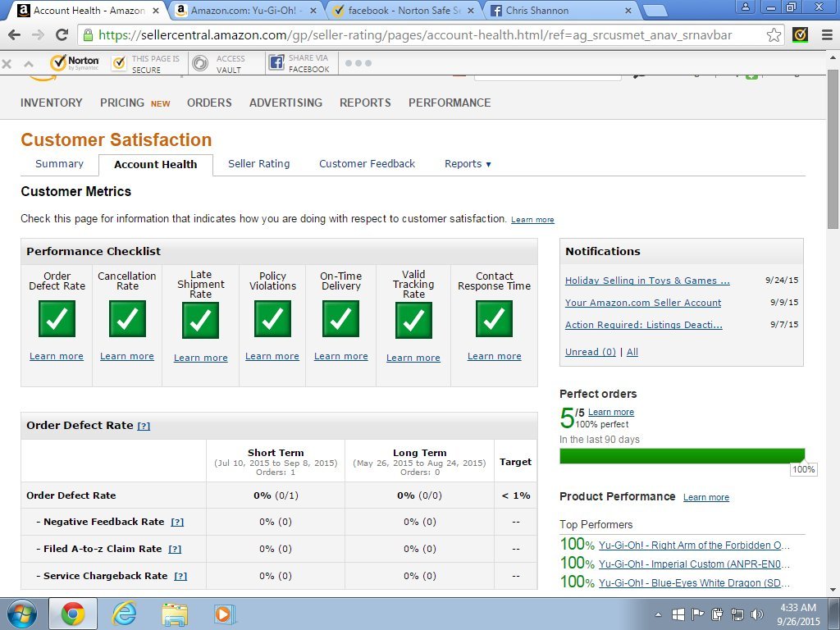Click the Contact Response Time green checkmark
The width and height of the screenshot is (840, 630).
click(x=494, y=319)
